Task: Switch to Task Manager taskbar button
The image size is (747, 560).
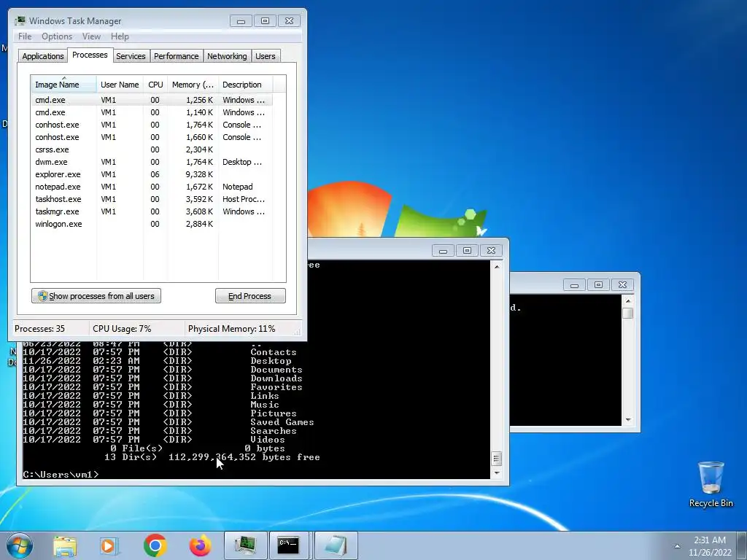Action: 245,545
